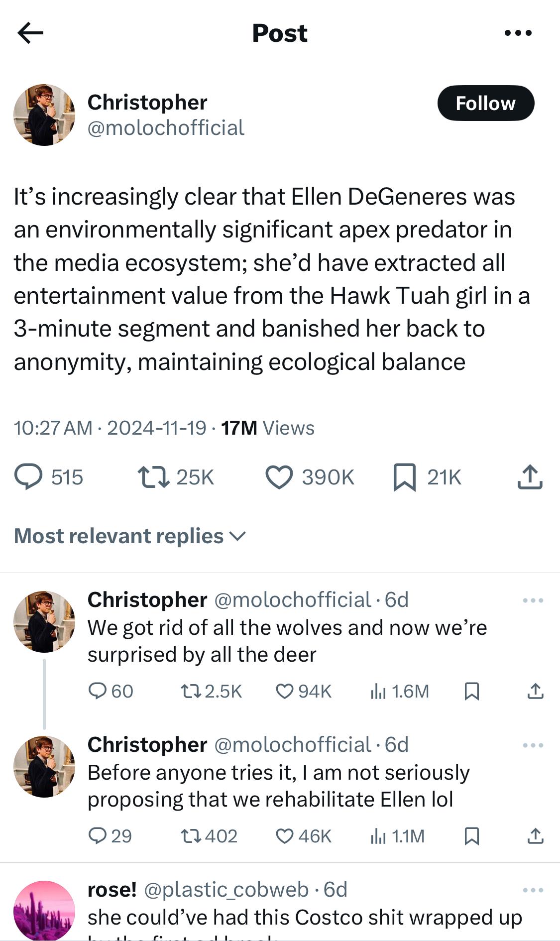Like the wolves and deer reply

(x=284, y=691)
